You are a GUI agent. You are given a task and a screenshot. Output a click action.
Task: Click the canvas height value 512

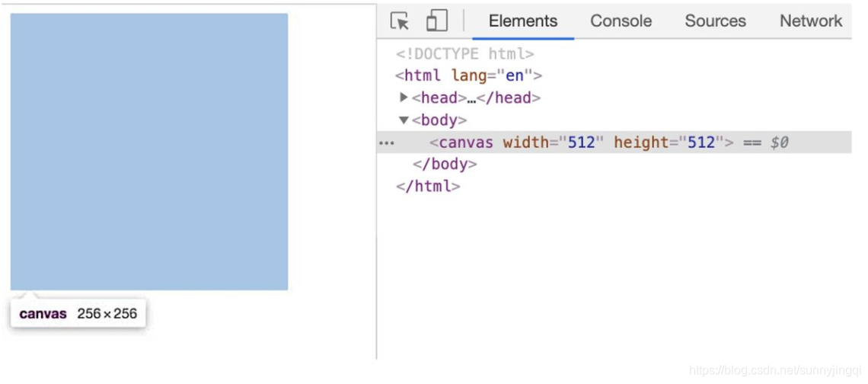click(701, 142)
